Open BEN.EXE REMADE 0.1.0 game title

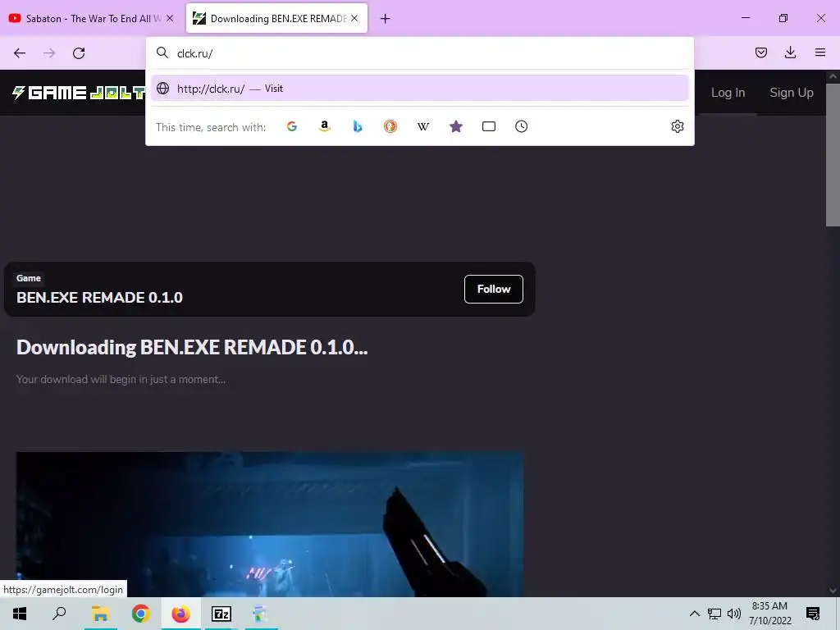click(99, 298)
